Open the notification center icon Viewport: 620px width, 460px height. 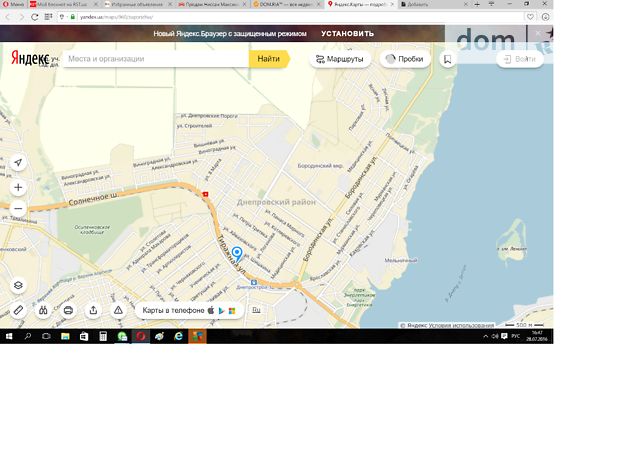[504, 336]
